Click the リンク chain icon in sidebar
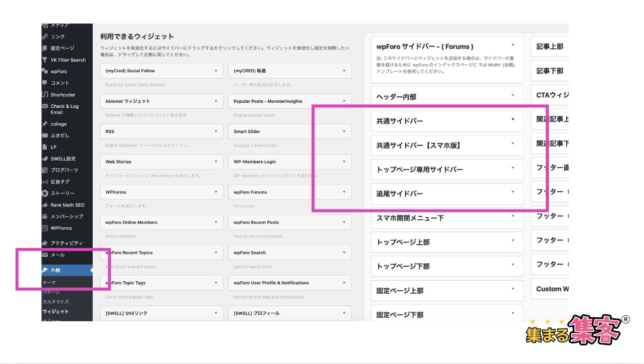 point(45,36)
